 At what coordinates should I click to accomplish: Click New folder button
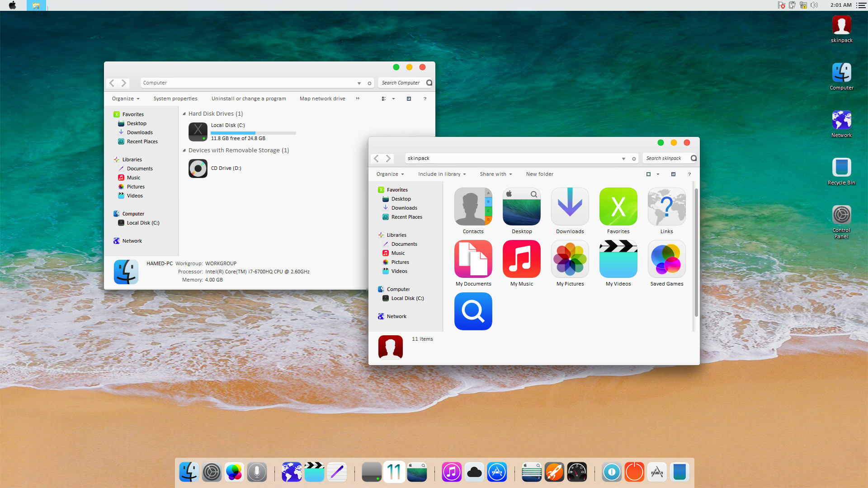[539, 174]
